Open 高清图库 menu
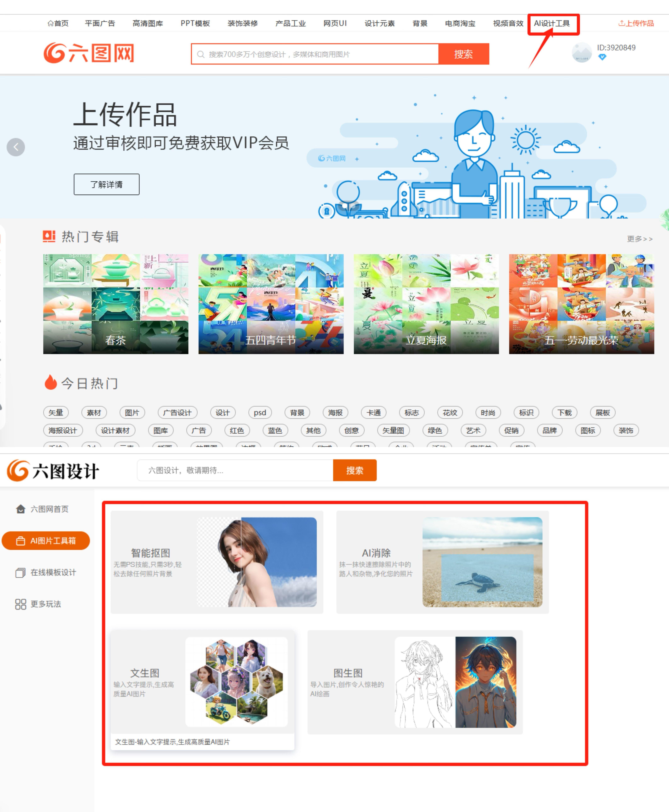Viewport: 669px width, 812px height. tap(148, 23)
